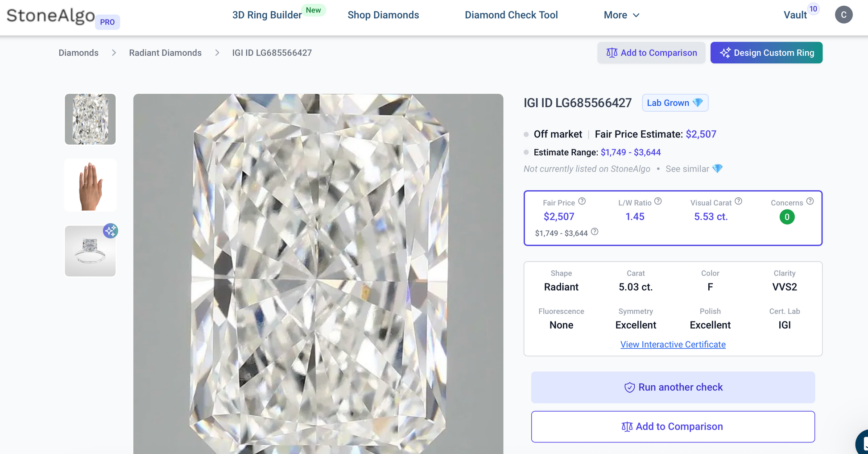The height and width of the screenshot is (454, 868).
Task: Open the user profile avatar
Action: (843, 15)
